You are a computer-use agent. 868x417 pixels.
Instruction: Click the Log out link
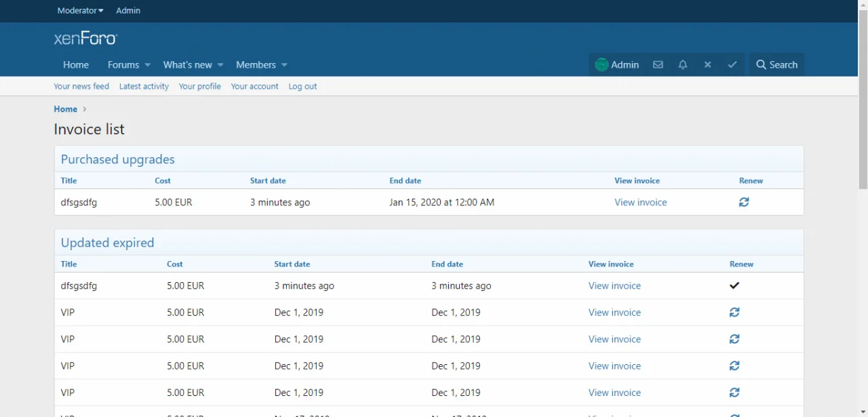pos(302,86)
